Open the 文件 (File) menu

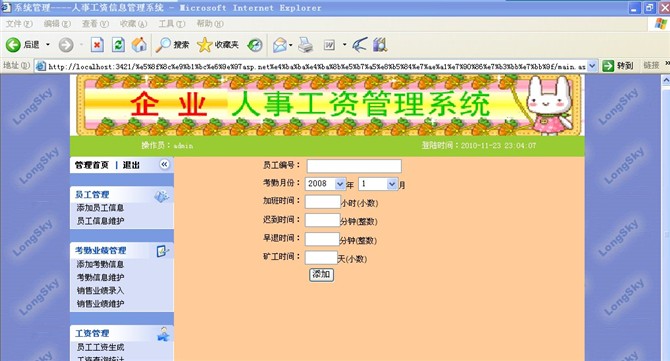click(x=19, y=24)
